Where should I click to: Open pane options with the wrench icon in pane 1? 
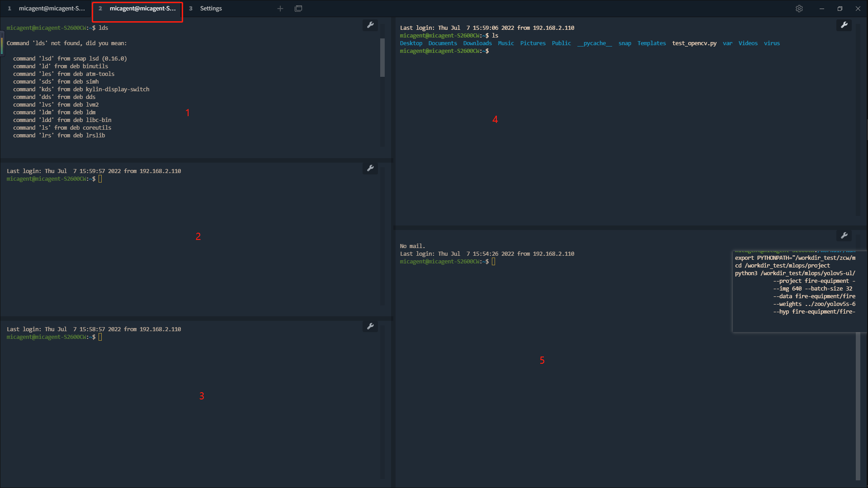[x=371, y=25]
